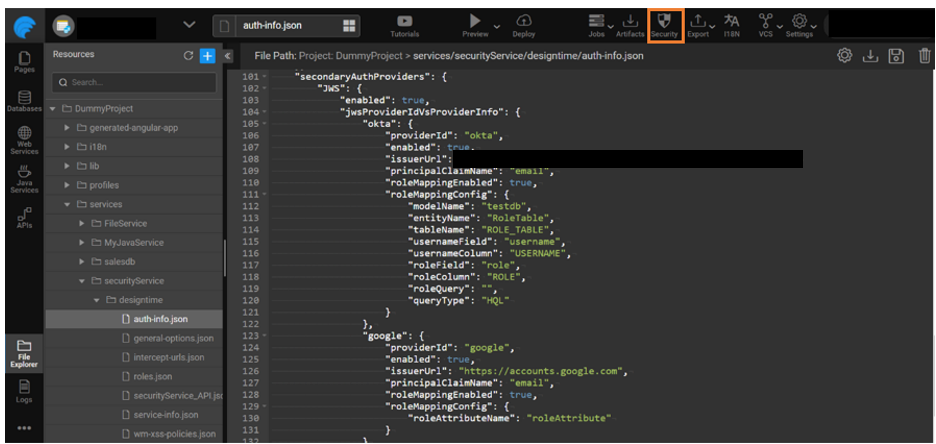Viewport: 936px width, 444px height.
Task: Open I18N localization settings
Action: pos(731,24)
